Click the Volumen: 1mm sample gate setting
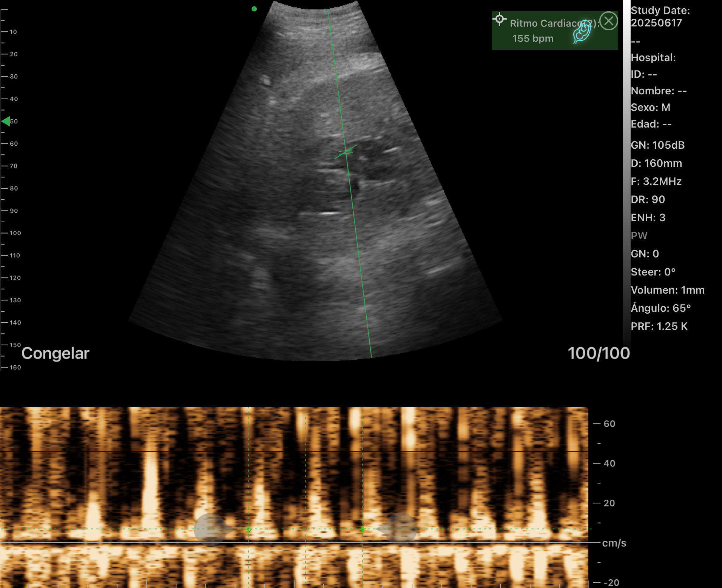This screenshot has height=588, width=722. 668,290
